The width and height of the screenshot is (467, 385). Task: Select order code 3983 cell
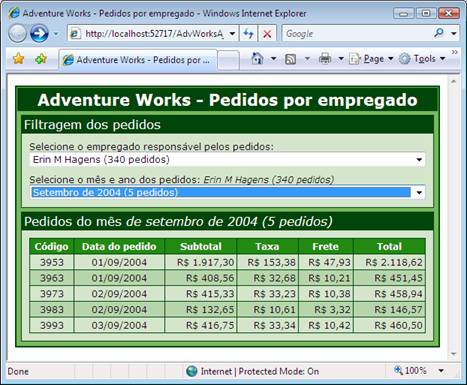(x=52, y=310)
